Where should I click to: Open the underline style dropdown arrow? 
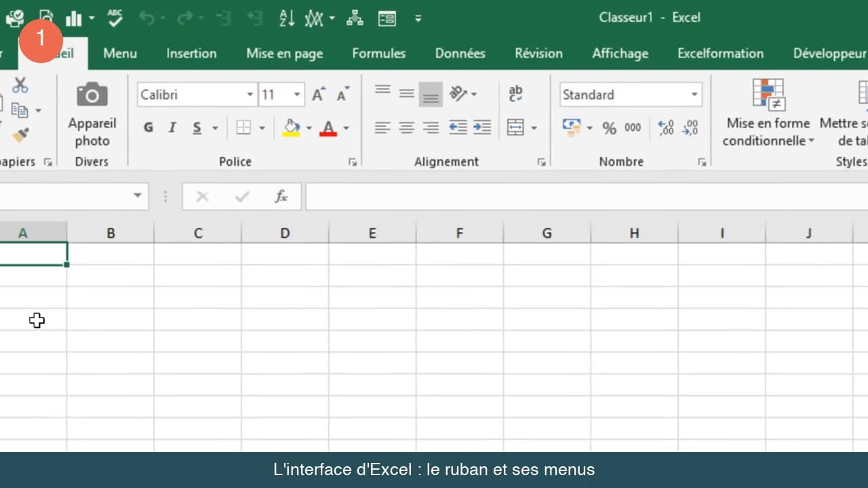[x=215, y=127]
